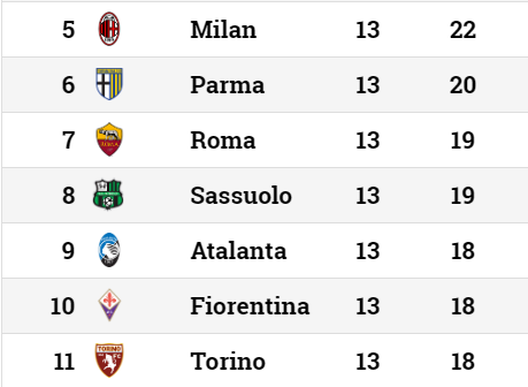The height and width of the screenshot is (387, 528).
Task: Open the Milan team name link
Action: tap(223, 30)
